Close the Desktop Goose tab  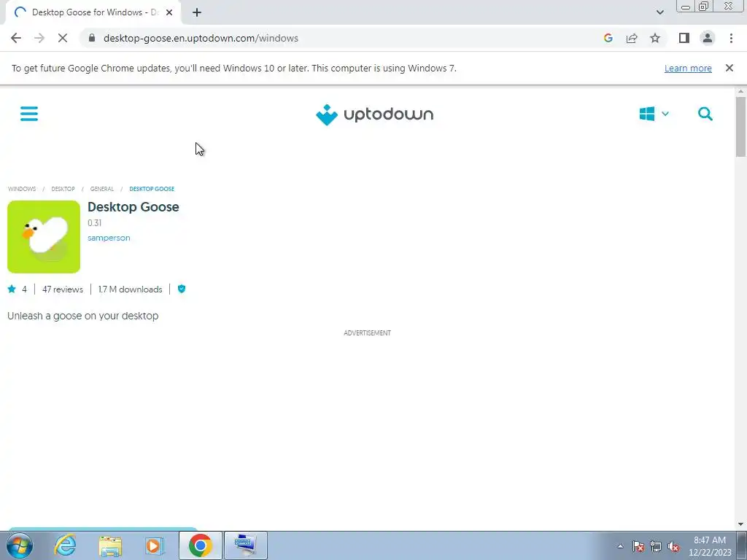(x=169, y=12)
